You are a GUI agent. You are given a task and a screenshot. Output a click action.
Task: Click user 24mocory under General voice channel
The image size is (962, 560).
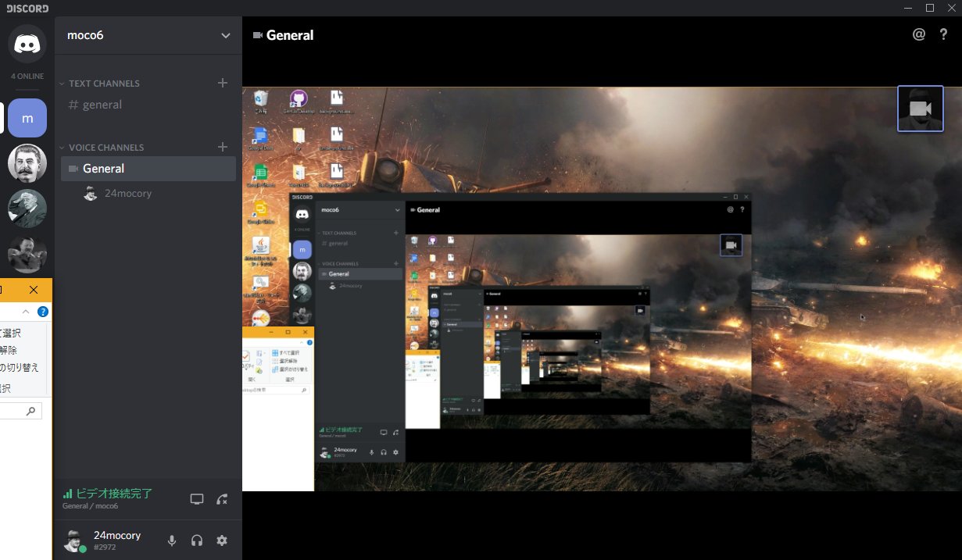(117, 194)
